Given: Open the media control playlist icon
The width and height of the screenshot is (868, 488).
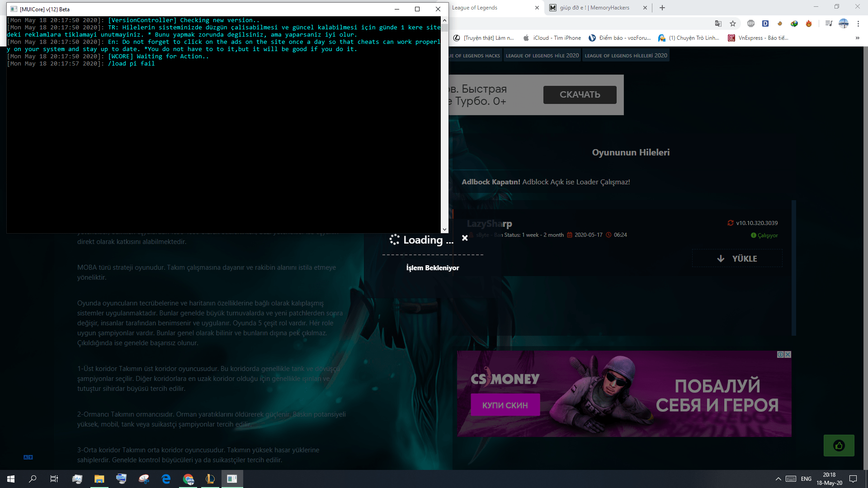Looking at the screenshot, I should click(x=829, y=23).
